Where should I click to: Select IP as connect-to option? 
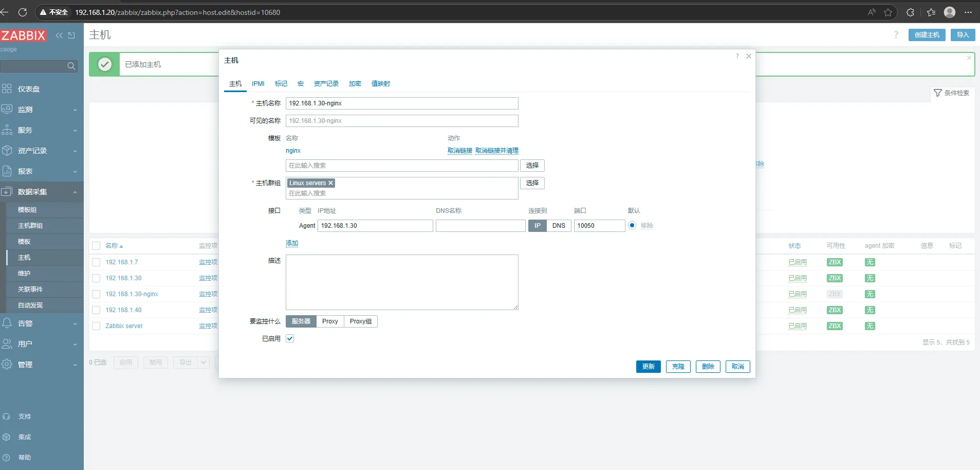pyautogui.click(x=538, y=226)
